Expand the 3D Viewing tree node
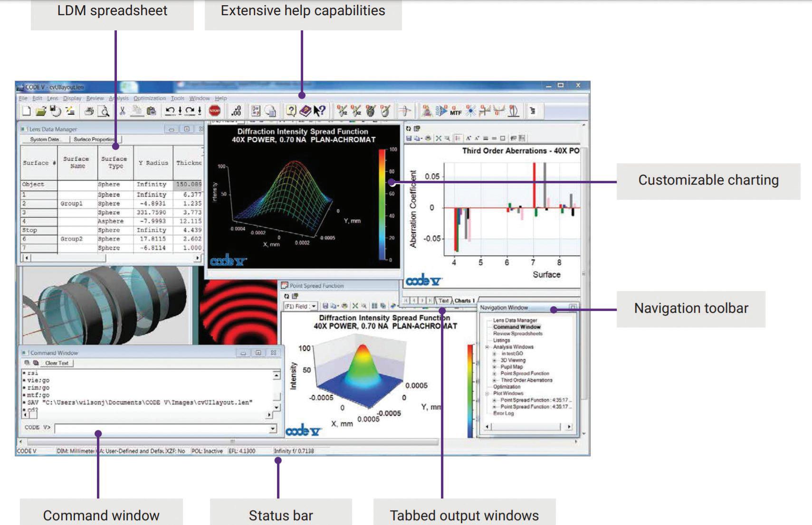The image size is (812, 525). (494, 360)
